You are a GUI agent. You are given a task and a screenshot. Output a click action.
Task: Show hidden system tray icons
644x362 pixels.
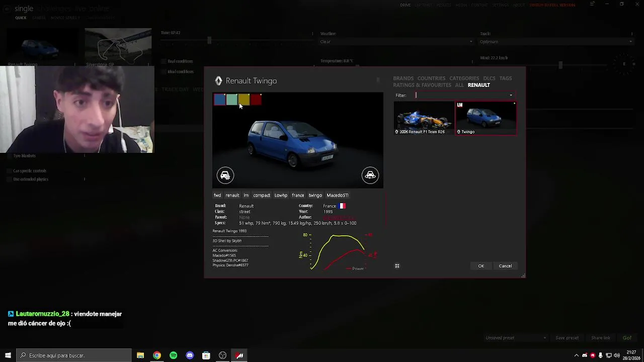point(577,355)
